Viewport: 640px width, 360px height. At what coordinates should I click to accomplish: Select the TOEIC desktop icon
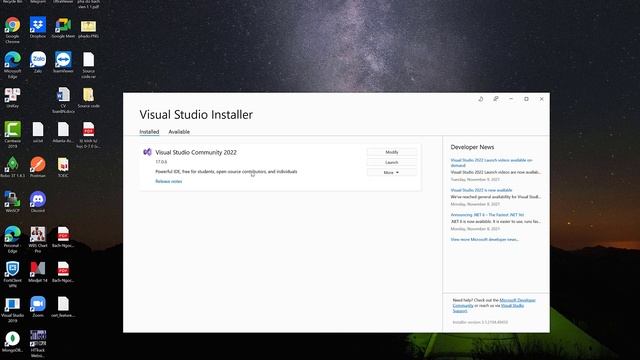(x=63, y=167)
